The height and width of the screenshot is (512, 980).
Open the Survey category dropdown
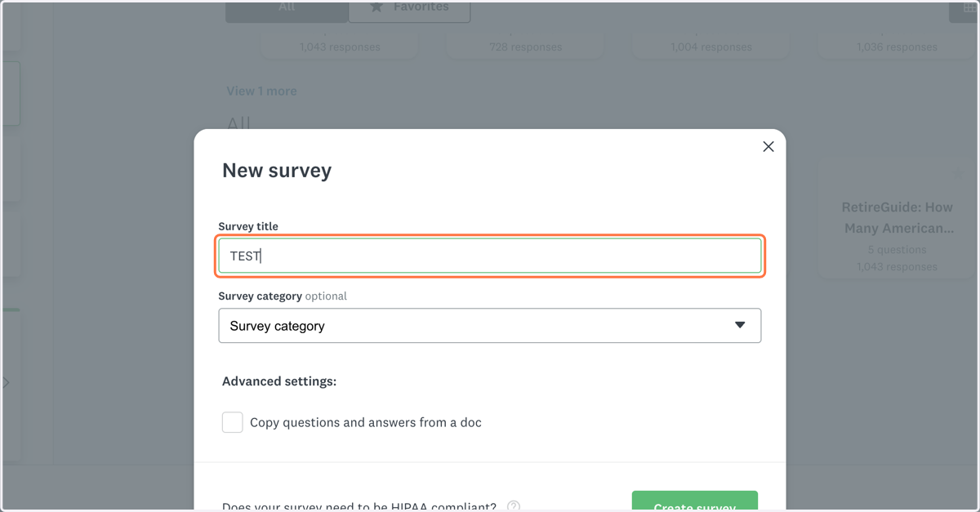tap(490, 326)
